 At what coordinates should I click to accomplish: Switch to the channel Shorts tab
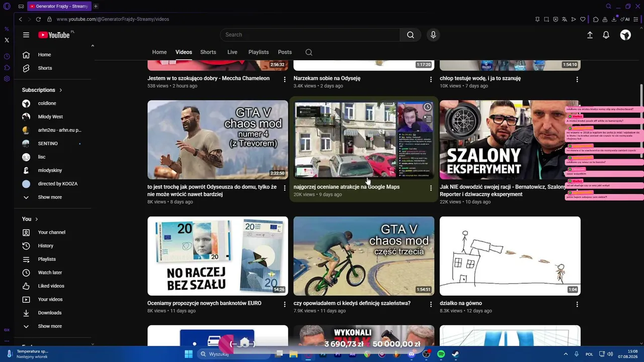coord(208,52)
